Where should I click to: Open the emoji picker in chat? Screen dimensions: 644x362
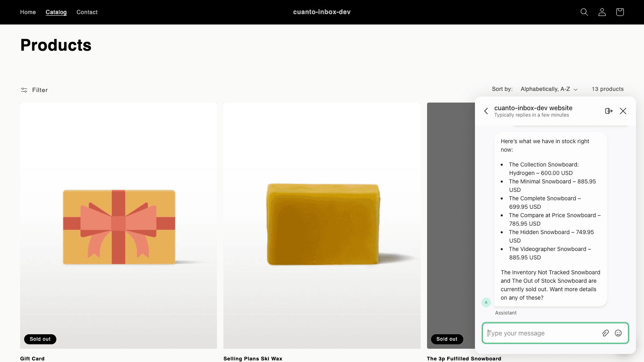[x=618, y=333]
